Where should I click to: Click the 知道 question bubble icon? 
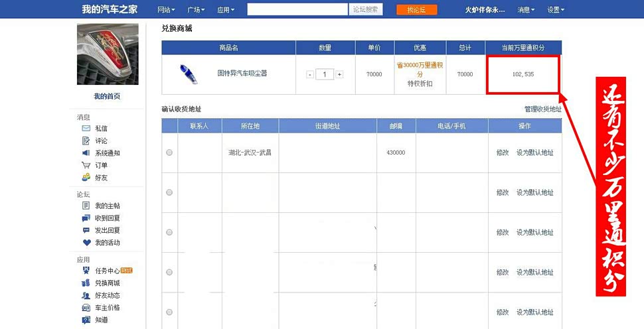(x=86, y=320)
